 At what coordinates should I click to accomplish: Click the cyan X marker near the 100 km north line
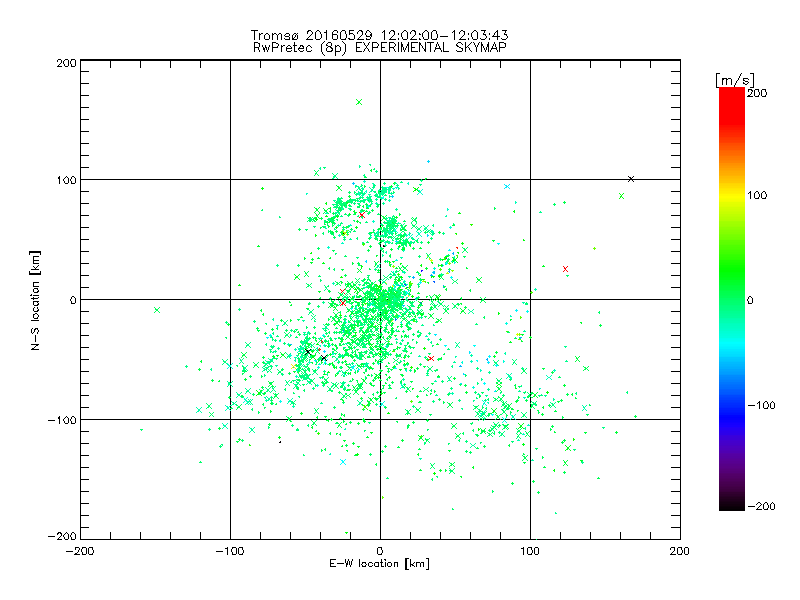coord(507,187)
